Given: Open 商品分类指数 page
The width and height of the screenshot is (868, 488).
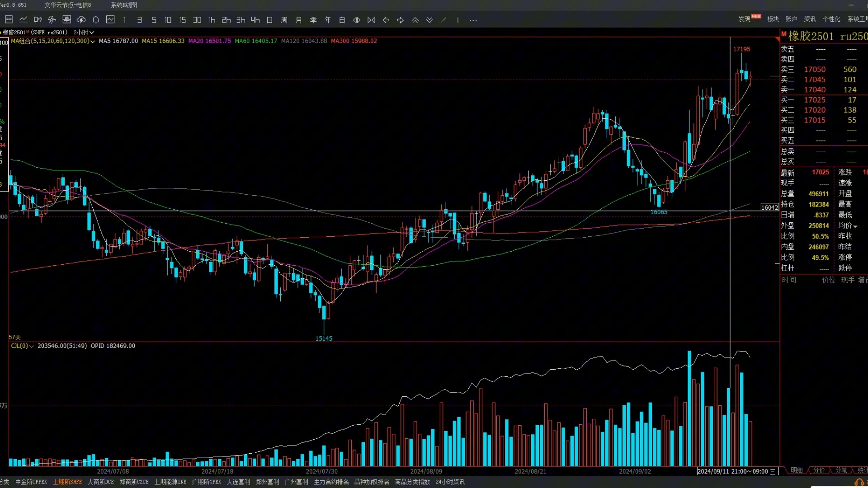Looking at the screenshot, I should coord(412,482).
